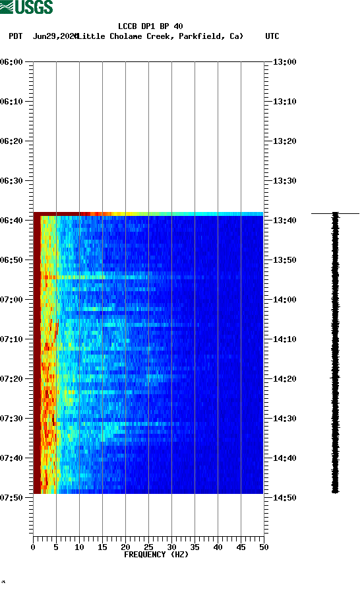Click the 50 Hz frequency axis label
Screen dimensions: 364x589
click(x=264, y=547)
